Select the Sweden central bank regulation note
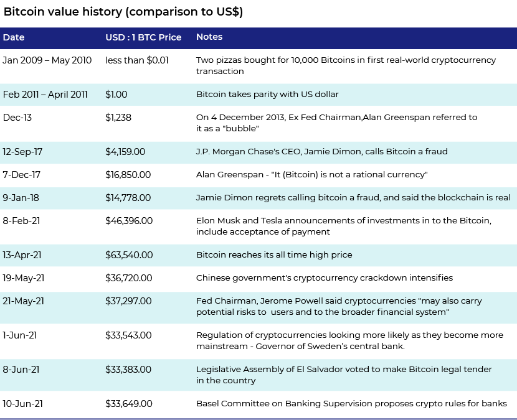Image resolution: width=517 pixels, height=420 pixels. pyautogui.click(x=349, y=341)
